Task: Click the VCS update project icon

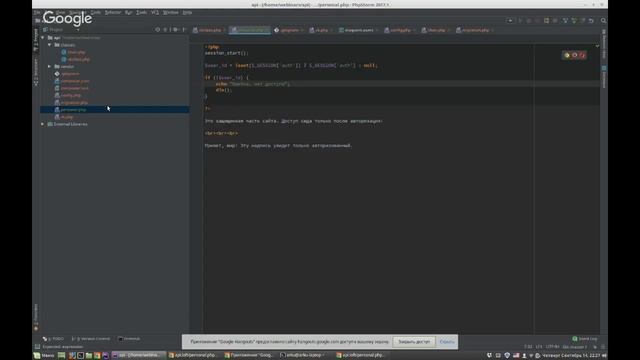Action: tap(565, 20)
